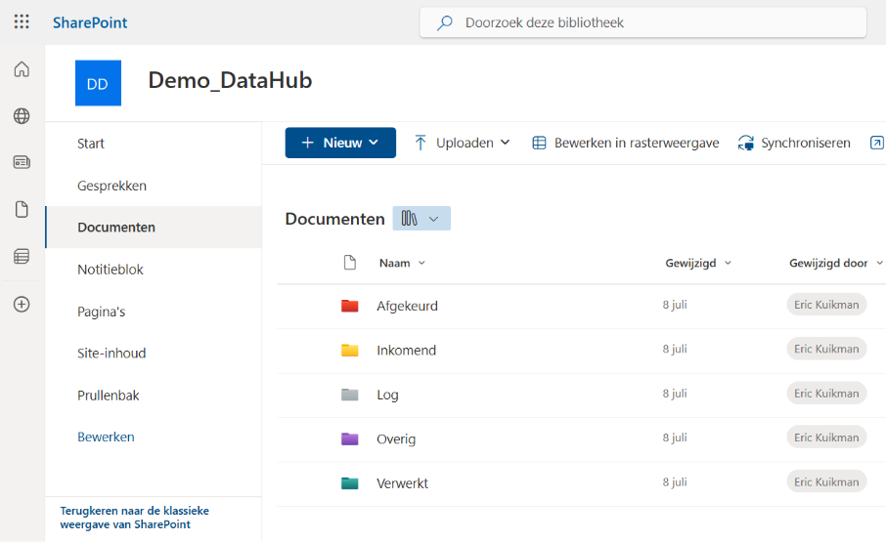The width and height of the screenshot is (886, 542).
Task: Open the My lists icon in rail
Action: [21, 257]
